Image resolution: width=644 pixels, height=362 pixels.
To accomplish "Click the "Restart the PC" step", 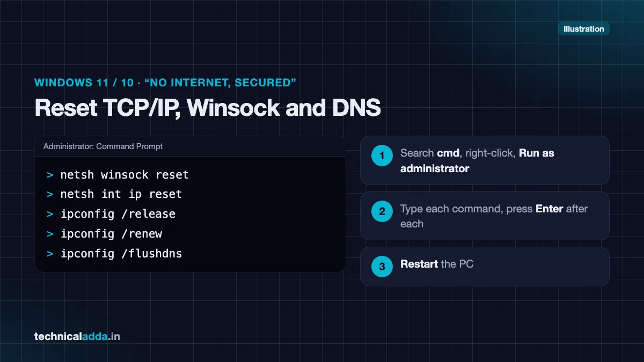I will click(485, 267).
